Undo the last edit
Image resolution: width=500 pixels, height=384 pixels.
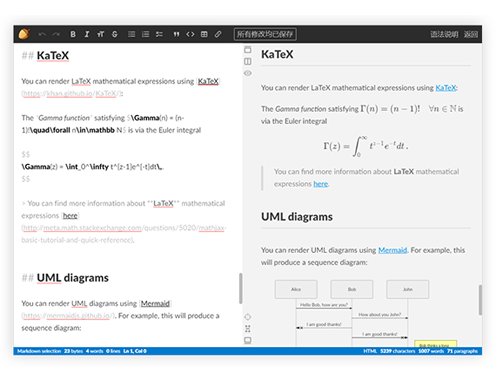point(42,34)
